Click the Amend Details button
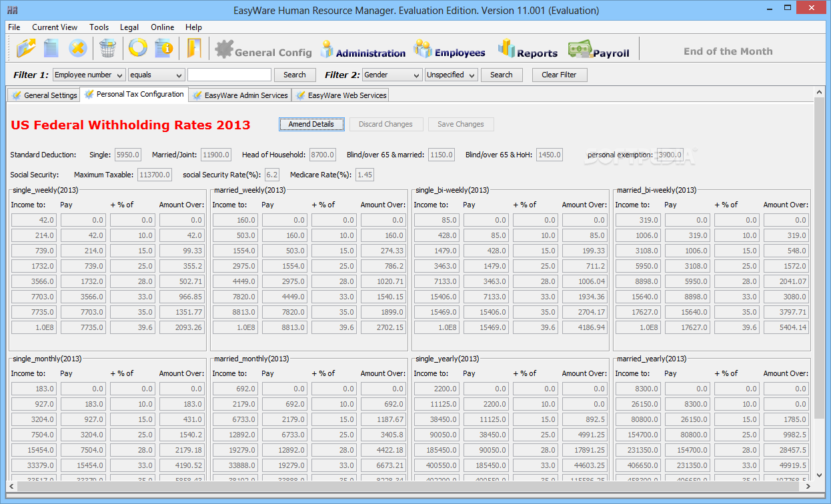Screen dimensions: 831x504 coord(311,124)
